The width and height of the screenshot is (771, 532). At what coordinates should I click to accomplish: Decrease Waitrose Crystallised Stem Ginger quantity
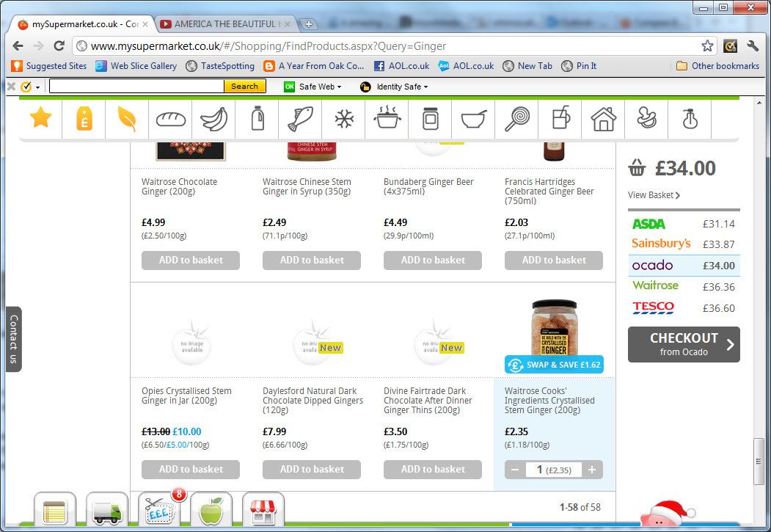[515, 470]
